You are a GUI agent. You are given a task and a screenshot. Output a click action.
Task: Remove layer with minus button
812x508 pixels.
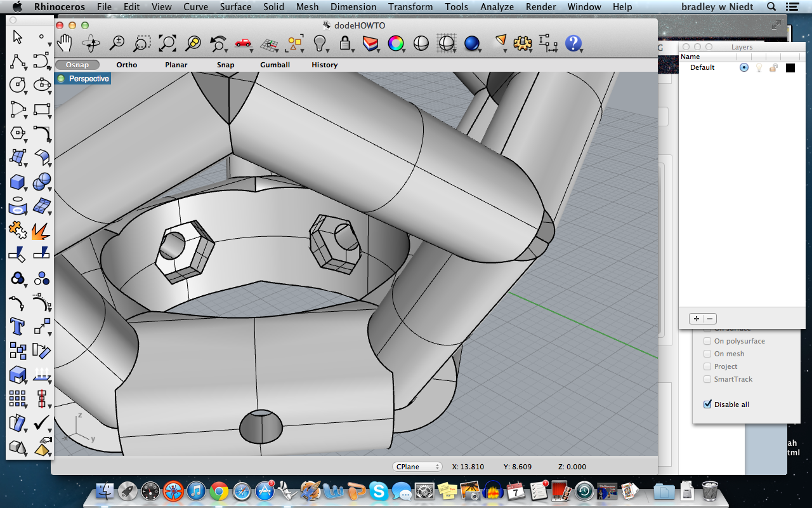point(710,319)
